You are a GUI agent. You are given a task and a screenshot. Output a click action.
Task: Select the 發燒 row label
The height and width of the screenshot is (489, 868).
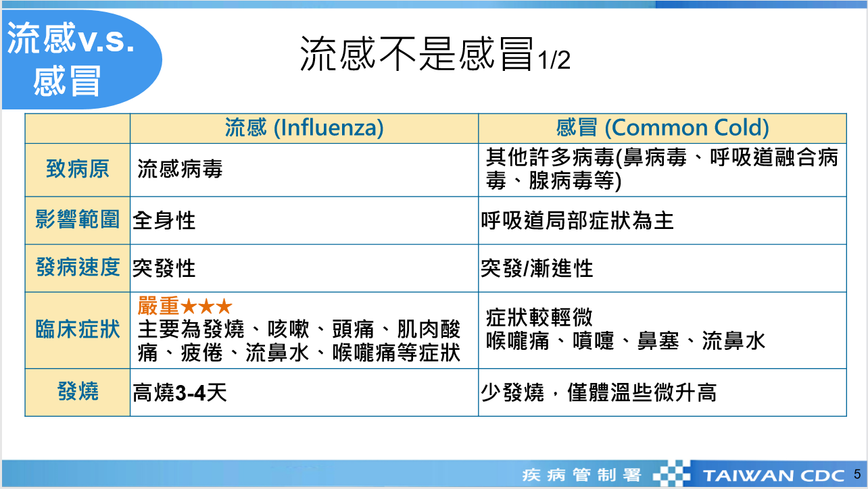78,391
